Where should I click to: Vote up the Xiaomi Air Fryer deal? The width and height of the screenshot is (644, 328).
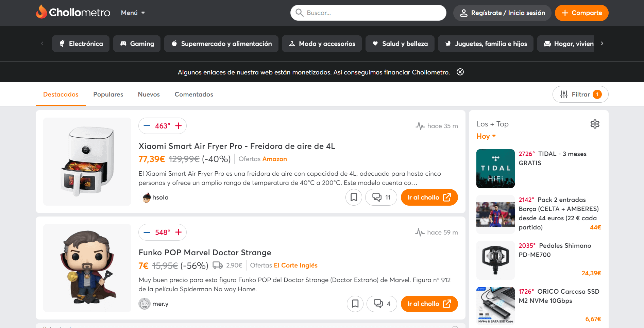(179, 126)
